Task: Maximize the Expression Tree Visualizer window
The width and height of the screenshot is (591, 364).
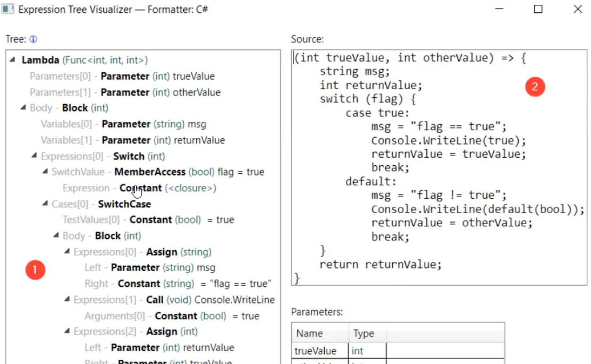Action: tap(538, 9)
